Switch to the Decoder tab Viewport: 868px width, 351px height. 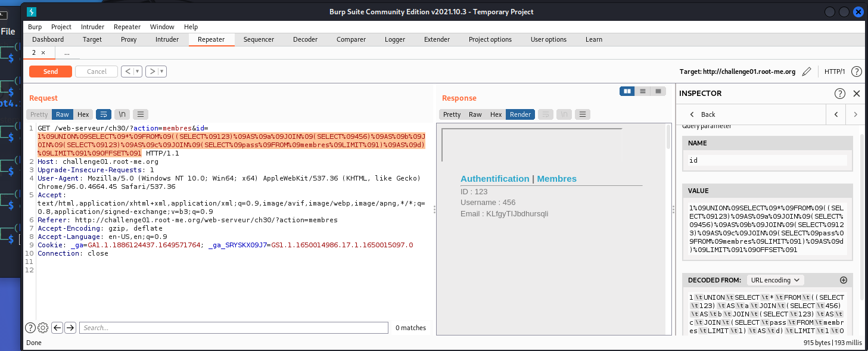pyautogui.click(x=305, y=39)
